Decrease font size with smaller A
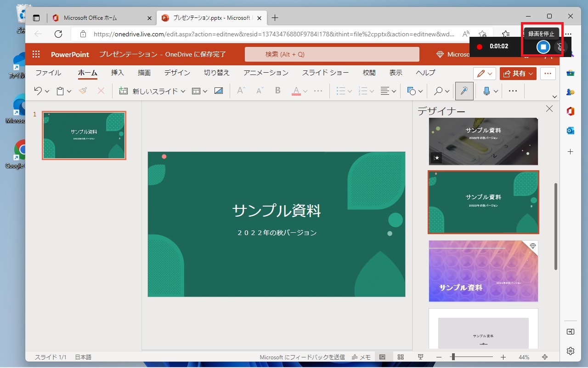Viewport: 588px width, 368px height. tap(260, 91)
